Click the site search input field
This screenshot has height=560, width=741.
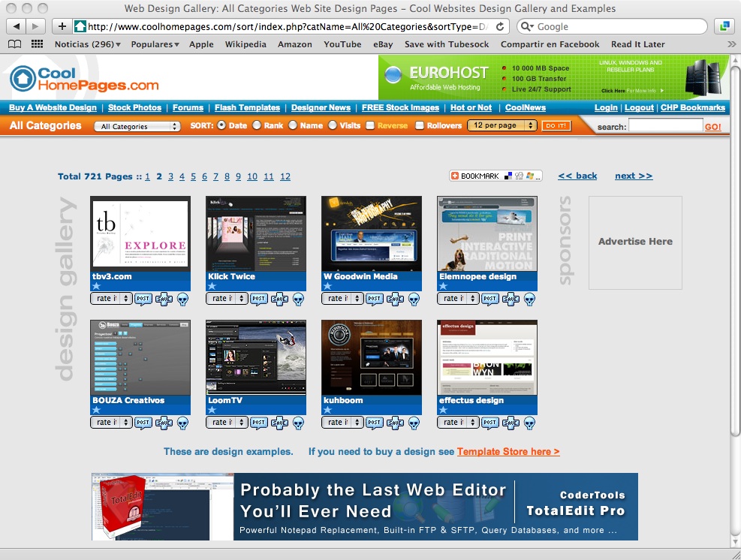(x=665, y=125)
